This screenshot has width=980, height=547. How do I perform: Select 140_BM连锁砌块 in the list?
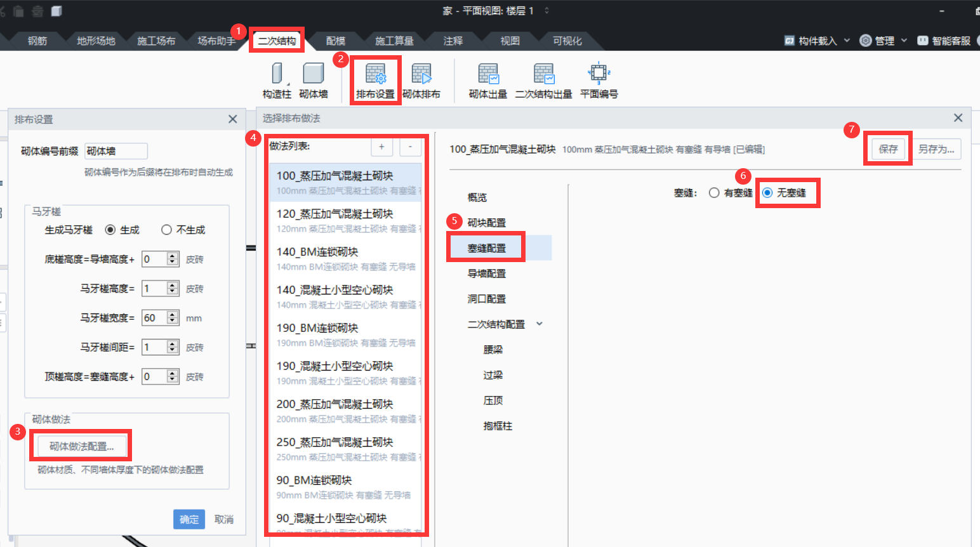tap(345, 259)
